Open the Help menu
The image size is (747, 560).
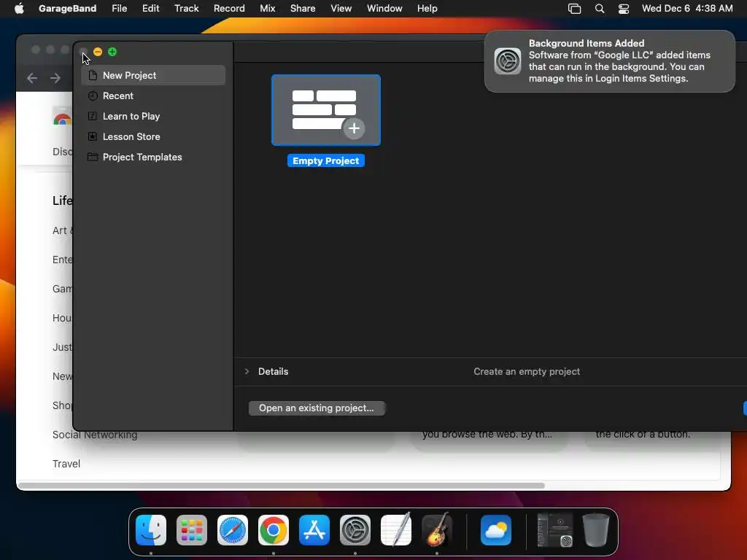pos(427,8)
